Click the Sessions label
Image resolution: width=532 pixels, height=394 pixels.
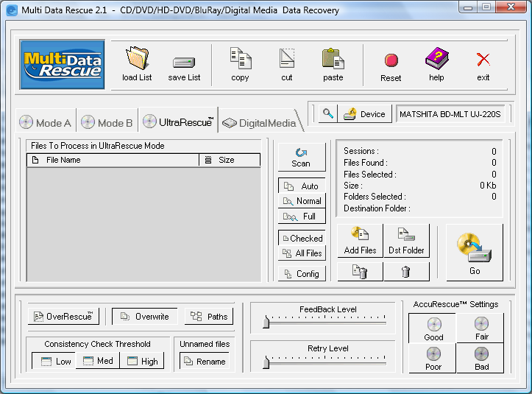(361, 151)
